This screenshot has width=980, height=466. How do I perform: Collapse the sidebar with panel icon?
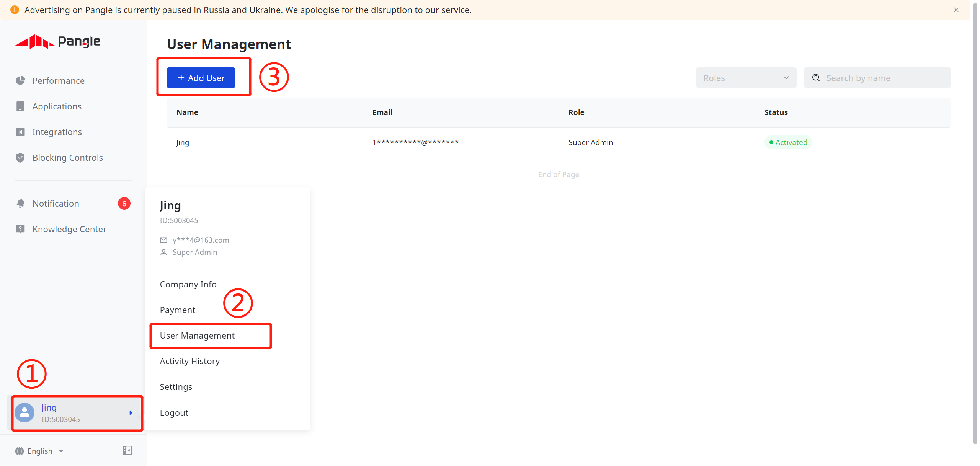pos(127,450)
